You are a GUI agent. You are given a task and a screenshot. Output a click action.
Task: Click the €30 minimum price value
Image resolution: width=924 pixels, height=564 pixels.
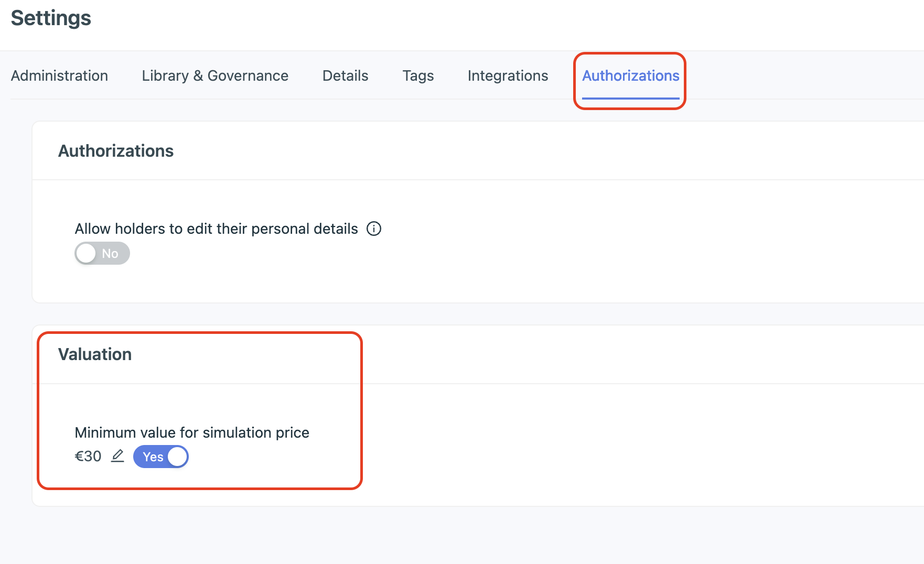coord(88,457)
